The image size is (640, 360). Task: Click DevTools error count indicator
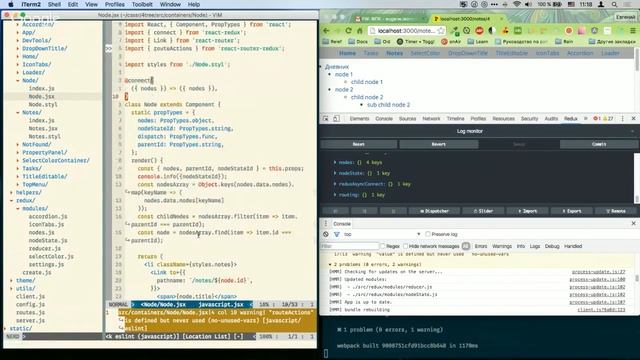point(597,118)
